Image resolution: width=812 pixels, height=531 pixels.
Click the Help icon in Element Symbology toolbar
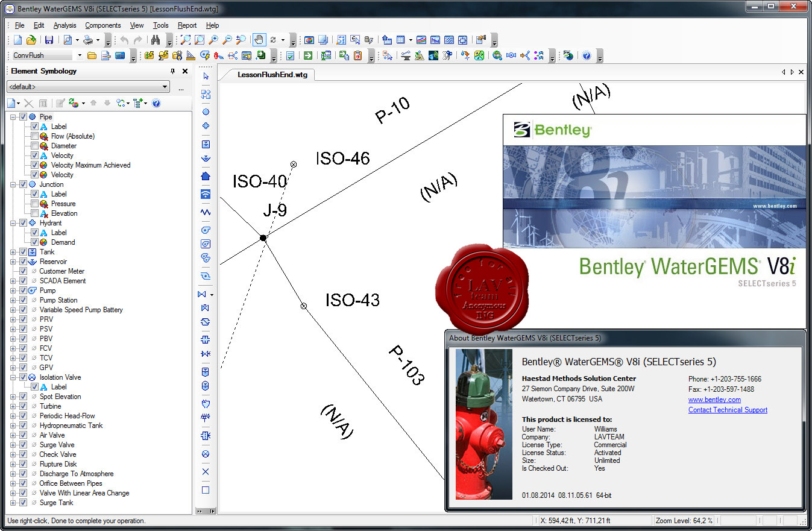pyautogui.click(x=156, y=104)
